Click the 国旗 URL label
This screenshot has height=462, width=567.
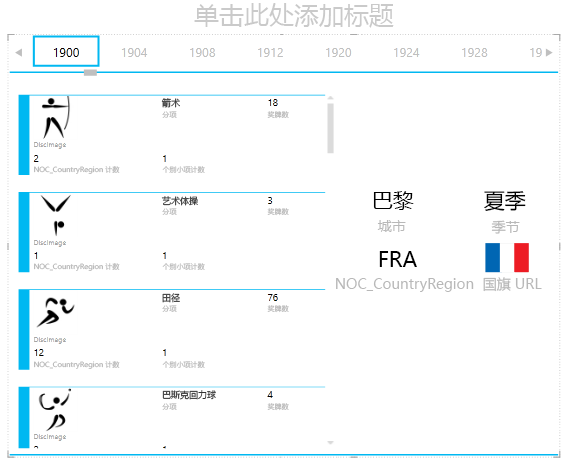(x=512, y=284)
